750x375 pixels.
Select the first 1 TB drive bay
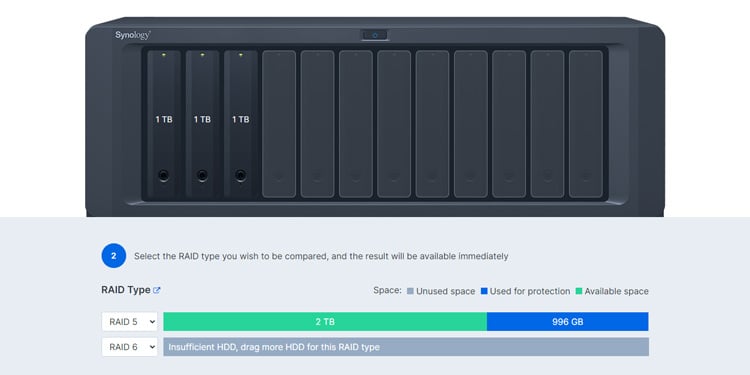(164, 124)
